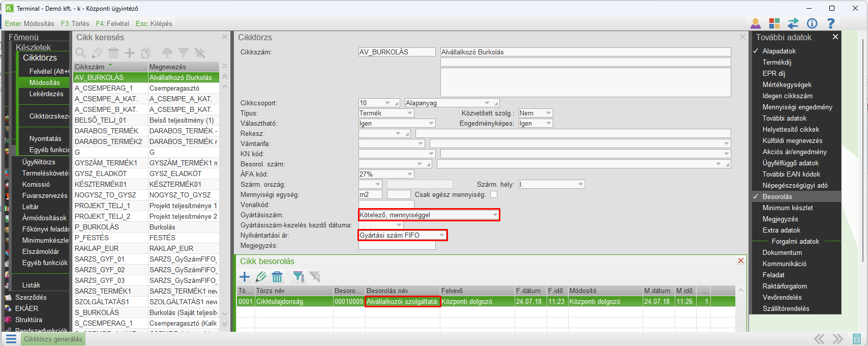The height and width of the screenshot is (346, 868).
Task: Click the F4: Felvétel shortcut in the top bar
Action: (112, 23)
